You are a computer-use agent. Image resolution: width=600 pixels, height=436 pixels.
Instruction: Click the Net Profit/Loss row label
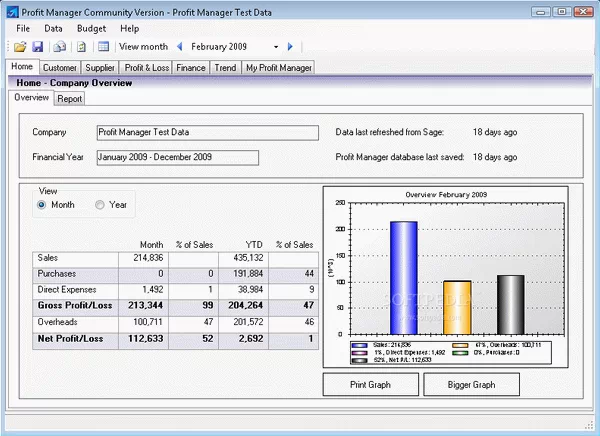[70, 339]
